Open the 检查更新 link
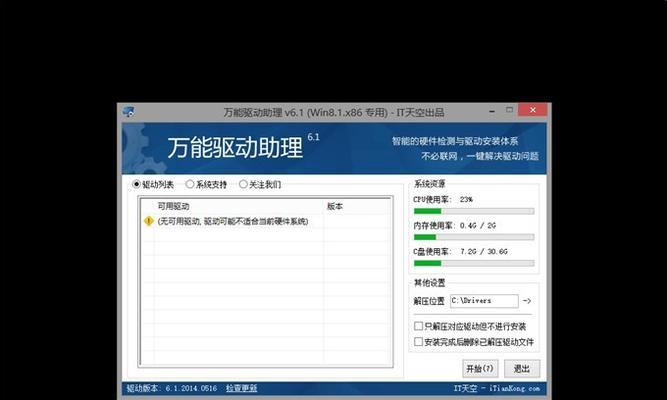Viewport: 667px width, 400px height. click(241, 388)
